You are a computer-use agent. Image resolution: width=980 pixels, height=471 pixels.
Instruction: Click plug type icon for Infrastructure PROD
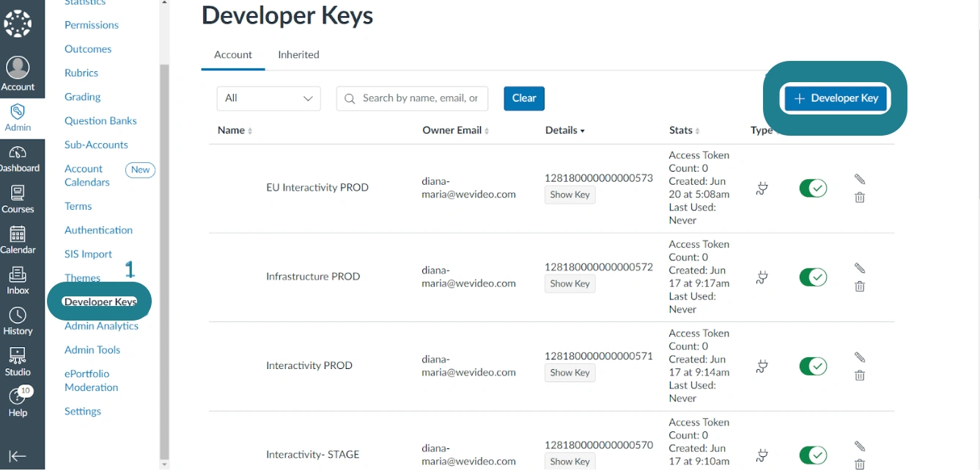pos(762,277)
